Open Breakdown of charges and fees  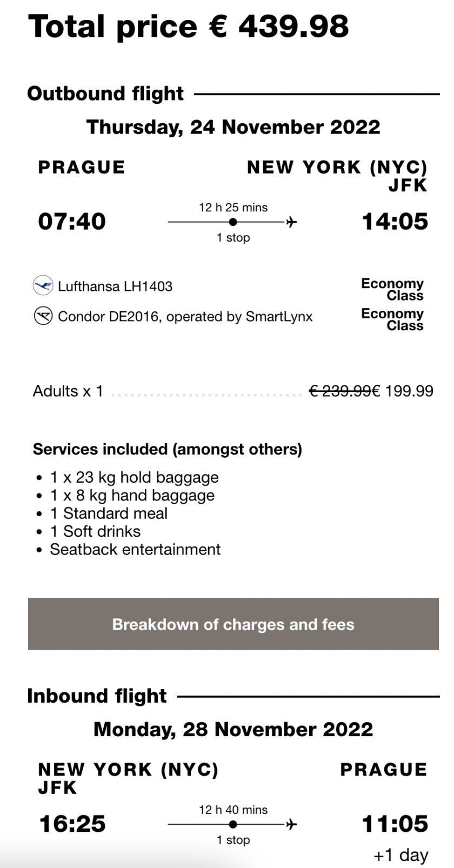click(233, 624)
